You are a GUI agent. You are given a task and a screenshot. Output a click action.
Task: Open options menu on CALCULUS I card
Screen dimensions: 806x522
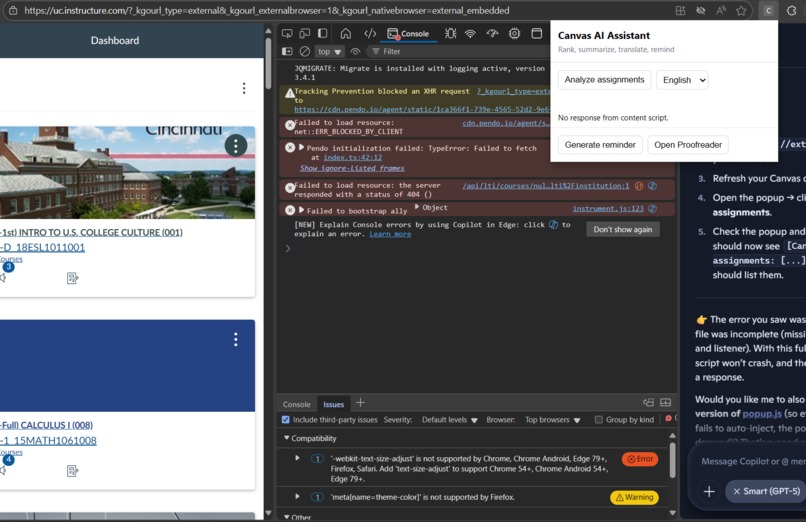236,339
